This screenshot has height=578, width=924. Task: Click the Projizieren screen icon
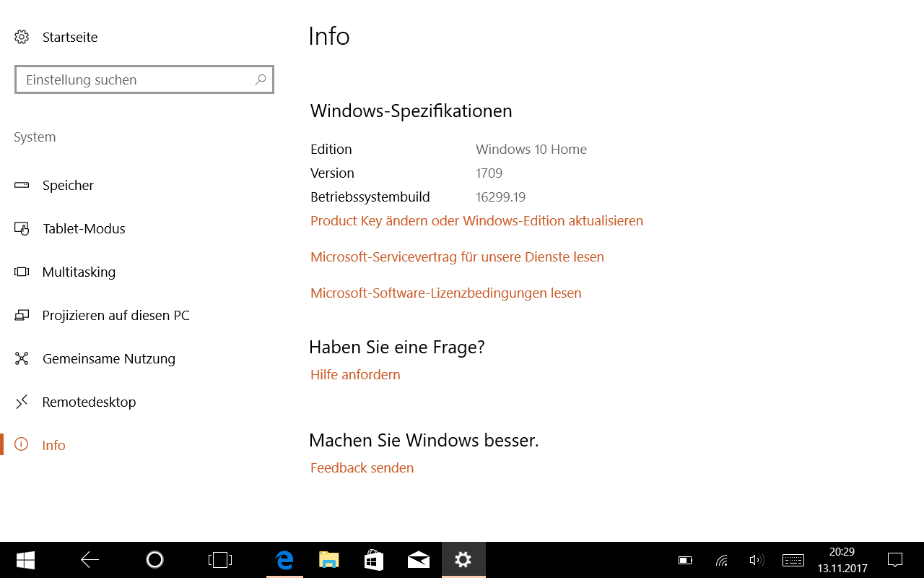click(22, 315)
